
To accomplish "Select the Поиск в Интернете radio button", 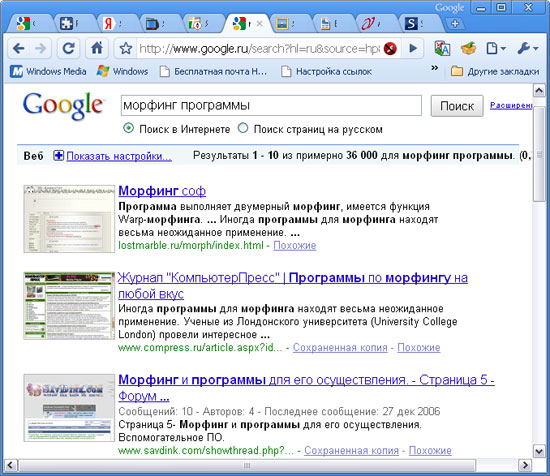I will click(129, 128).
